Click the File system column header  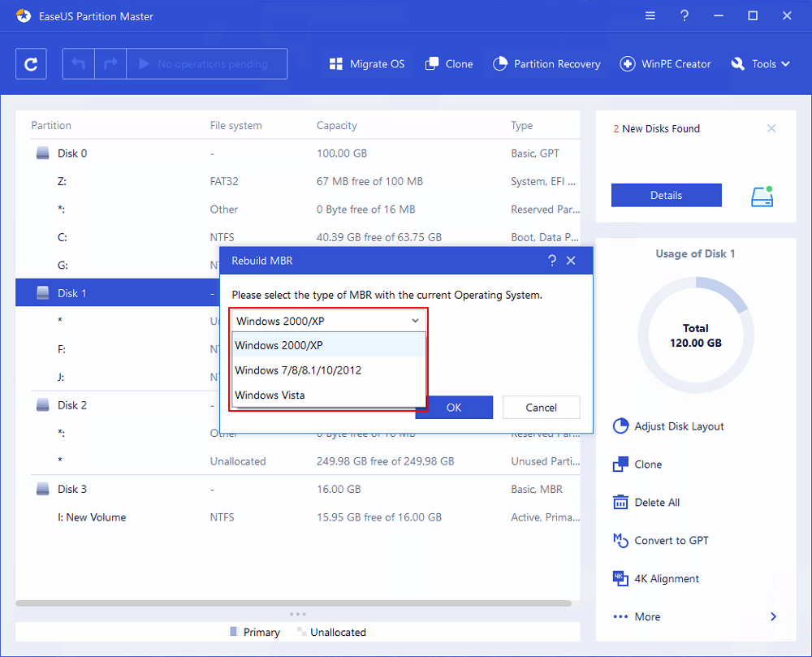pos(235,125)
